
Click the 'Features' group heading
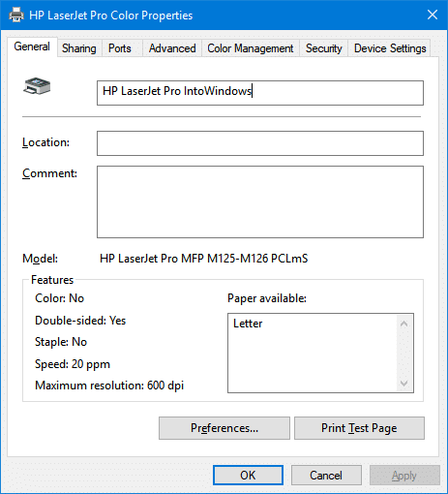click(52, 280)
